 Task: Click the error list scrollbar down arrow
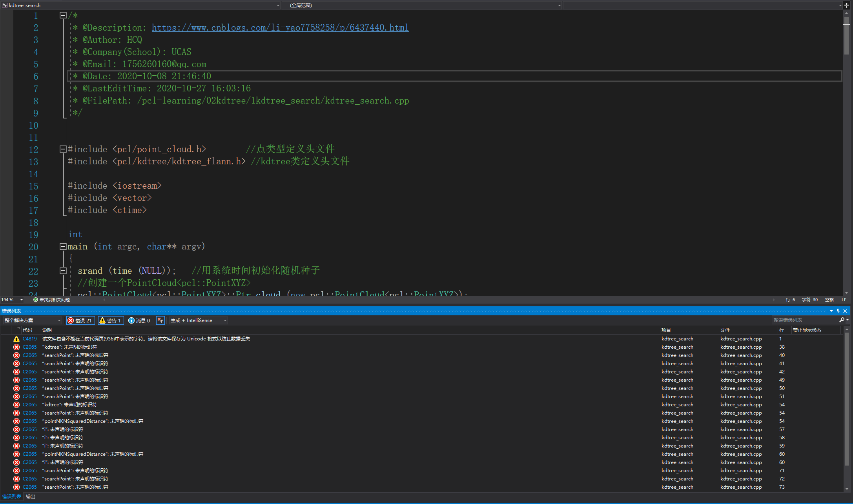[x=847, y=489]
